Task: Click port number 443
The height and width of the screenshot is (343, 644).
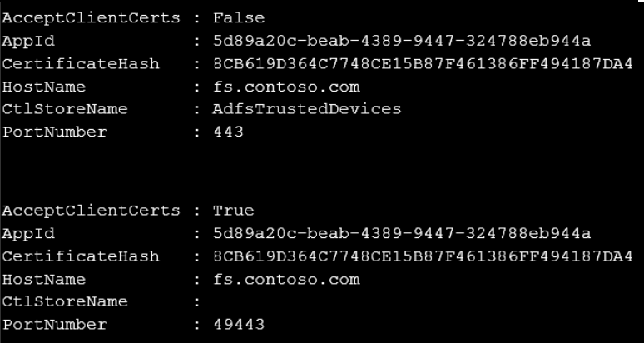Action: 228,132
